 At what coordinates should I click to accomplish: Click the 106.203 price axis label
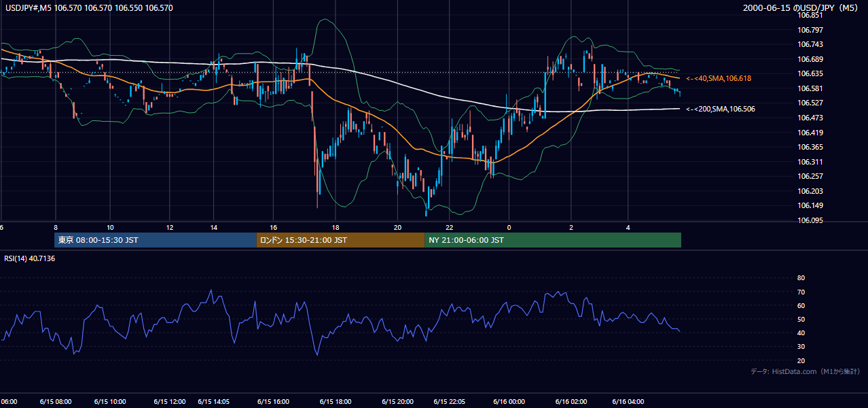click(x=810, y=191)
